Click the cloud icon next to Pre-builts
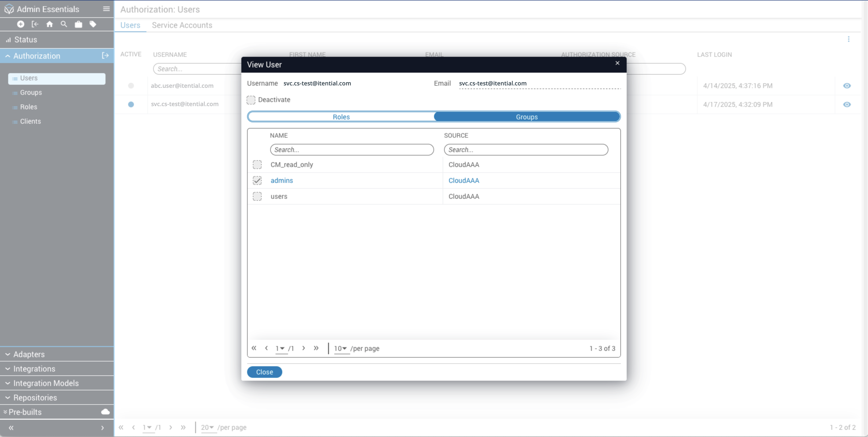The width and height of the screenshot is (868, 437). [x=105, y=412]
